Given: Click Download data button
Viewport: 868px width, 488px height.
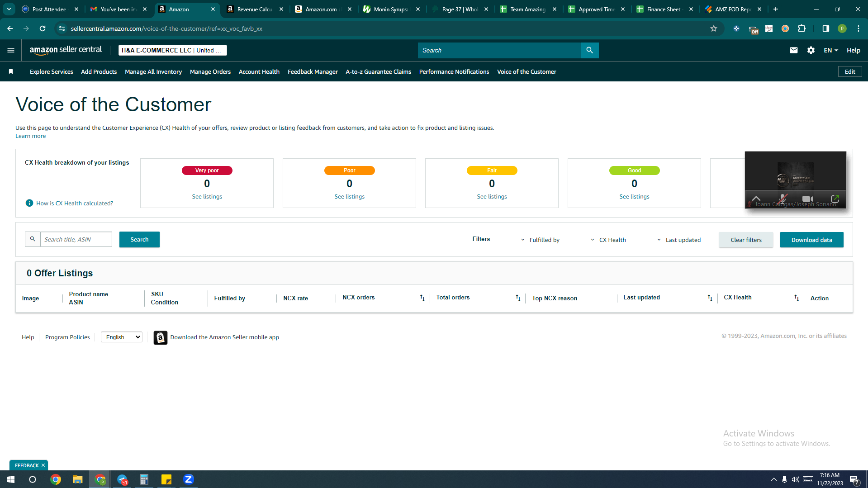Looking at the screenshot, I should coord(811,240).
